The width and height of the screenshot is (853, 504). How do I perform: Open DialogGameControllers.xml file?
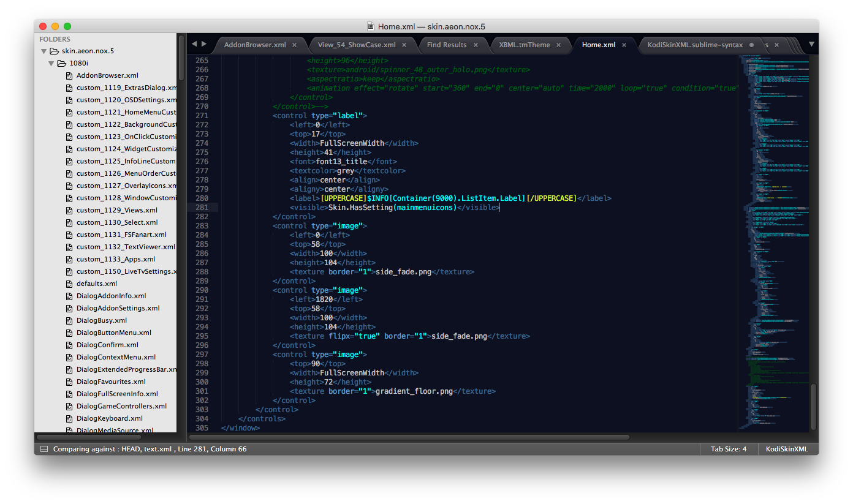point(121,406)
